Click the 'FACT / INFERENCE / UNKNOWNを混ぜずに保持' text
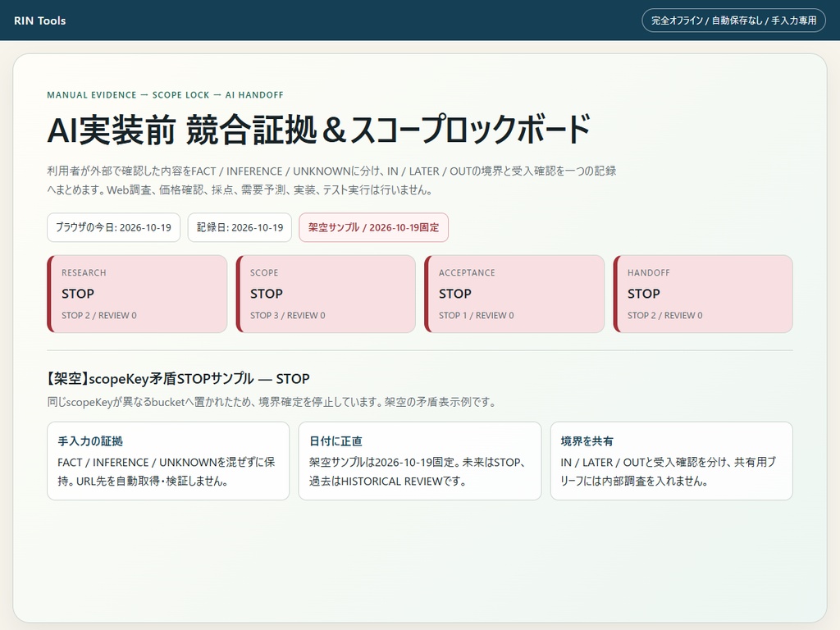 (167, 472)
